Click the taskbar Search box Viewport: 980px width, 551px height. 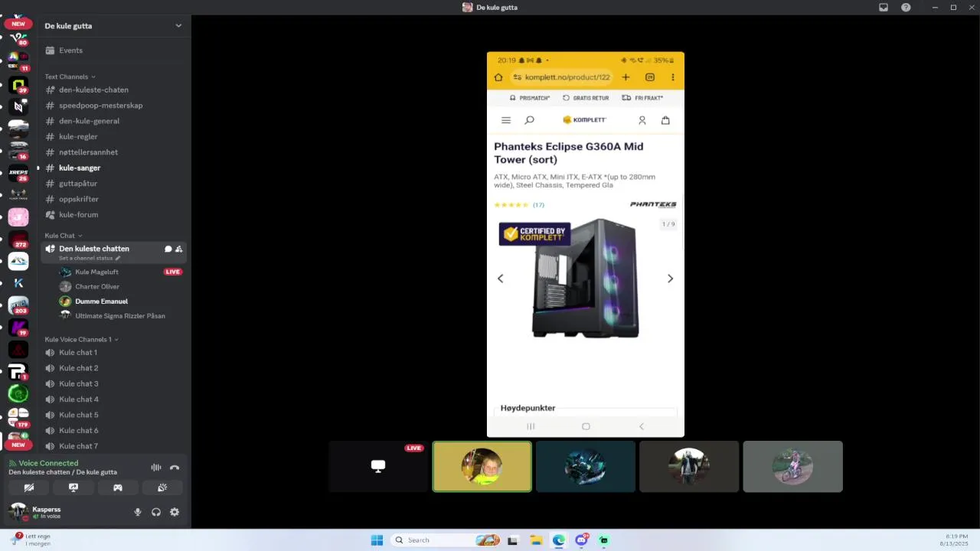tap(446, 540)
